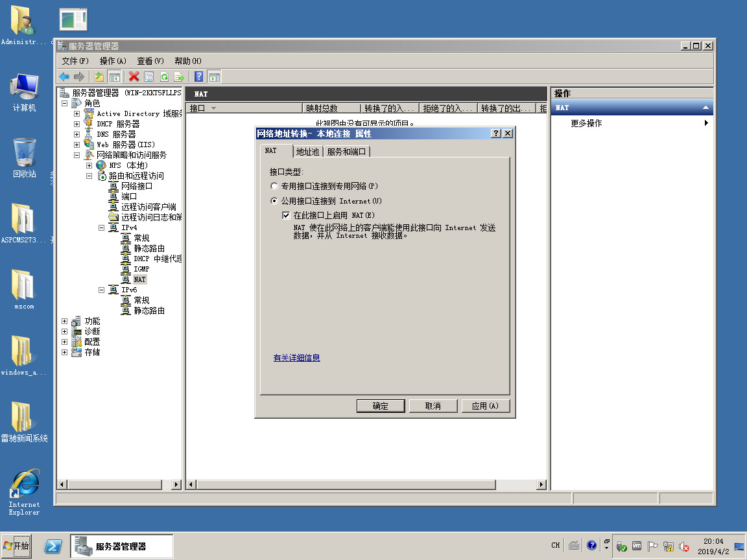Select 专用接口连接到专用网络 radio button
This screenshot has width=747, height=560.
274,186
